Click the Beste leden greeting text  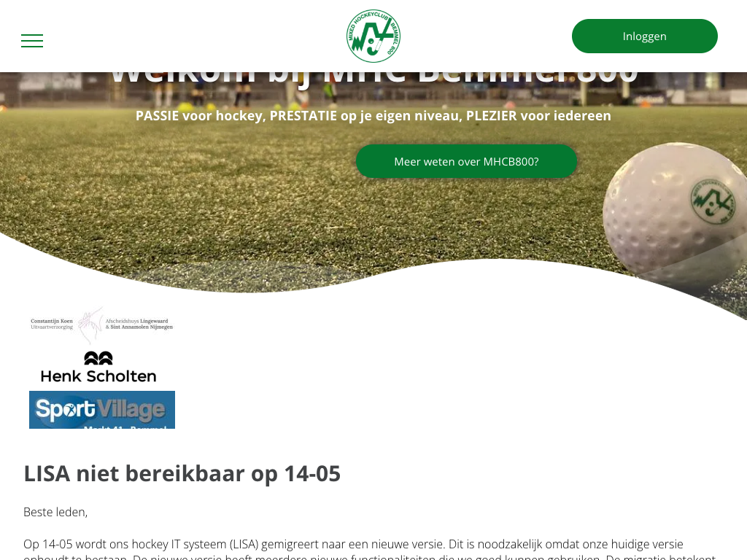(55, 512)
